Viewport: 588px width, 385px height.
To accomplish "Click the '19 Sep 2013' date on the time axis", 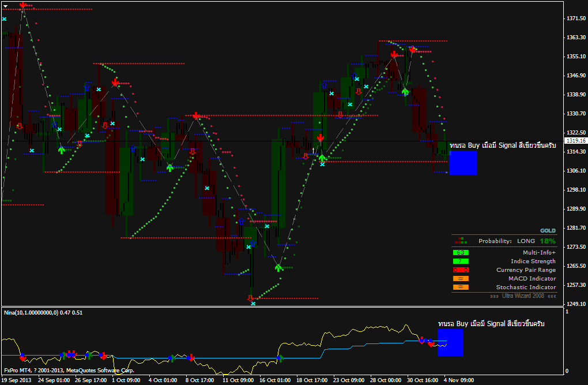I will [x=17, y=380].
